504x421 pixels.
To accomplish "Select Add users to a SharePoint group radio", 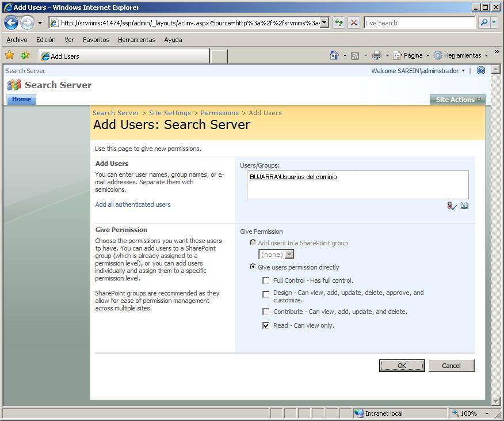I will click(x=253, y=242).
